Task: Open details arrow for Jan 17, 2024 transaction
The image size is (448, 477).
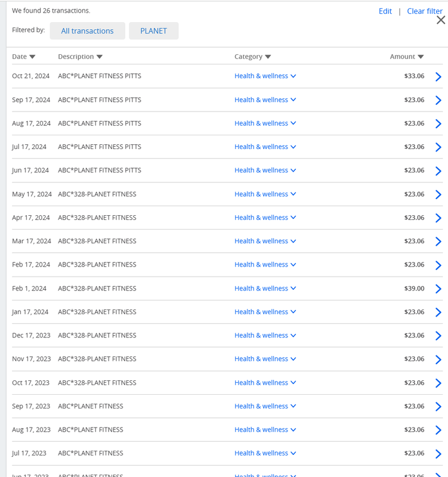Action: [438, 312]
